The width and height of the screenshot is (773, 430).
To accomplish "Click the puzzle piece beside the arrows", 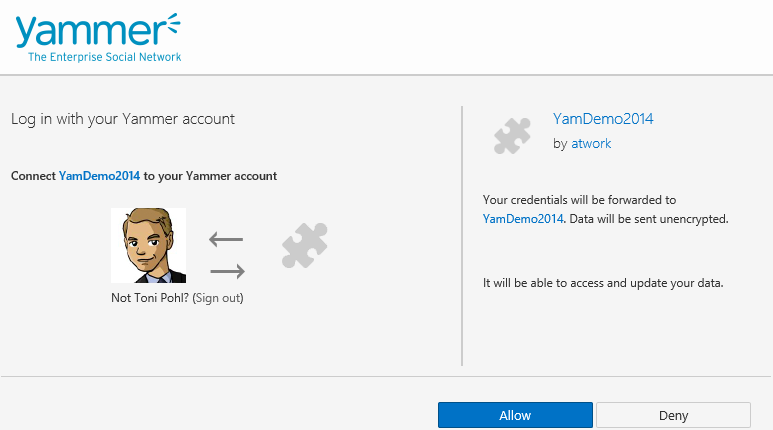I will click(305, 245).
